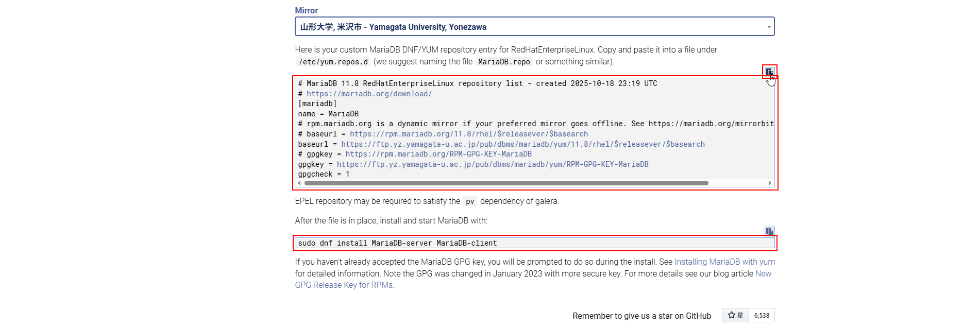980x328 pixels.
Task: Click the 'gpgcheck = 1' line in the config
Action: pyautogui.click(x=324, y=174)
